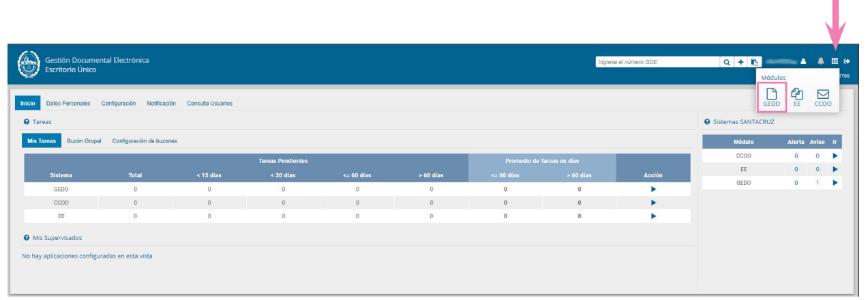Open the Configuración tab
This screenshot has width=868, height=300.
pos(119,104)
